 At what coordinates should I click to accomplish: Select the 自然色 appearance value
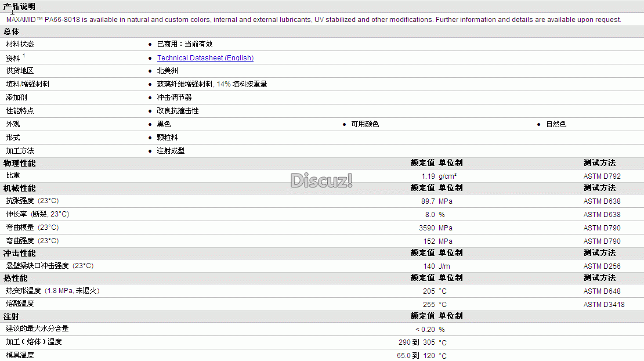click(x=556, y=124)
